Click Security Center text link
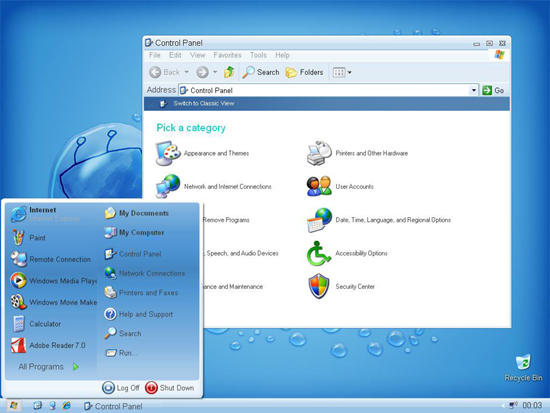 pos(355,287)
